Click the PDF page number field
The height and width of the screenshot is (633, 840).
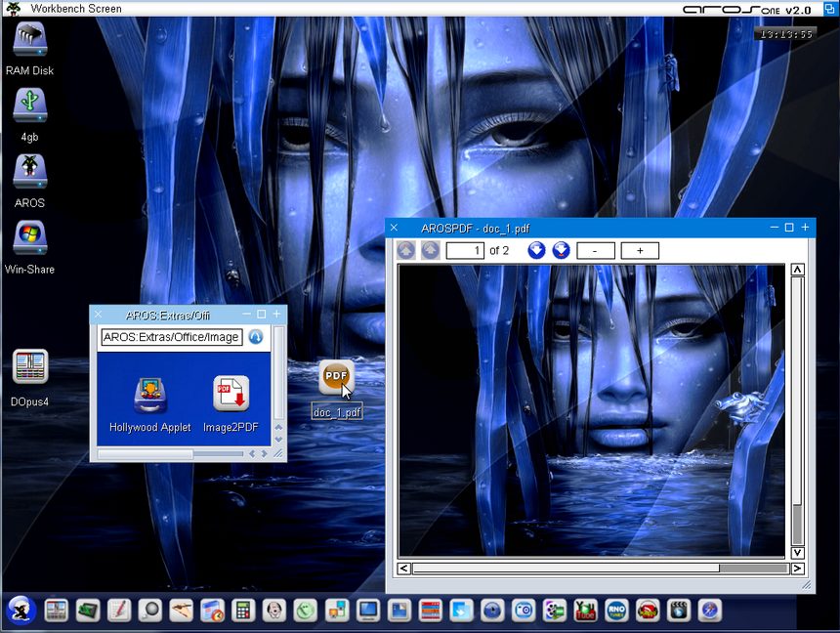pyautogui.click(x=466, y=251)
